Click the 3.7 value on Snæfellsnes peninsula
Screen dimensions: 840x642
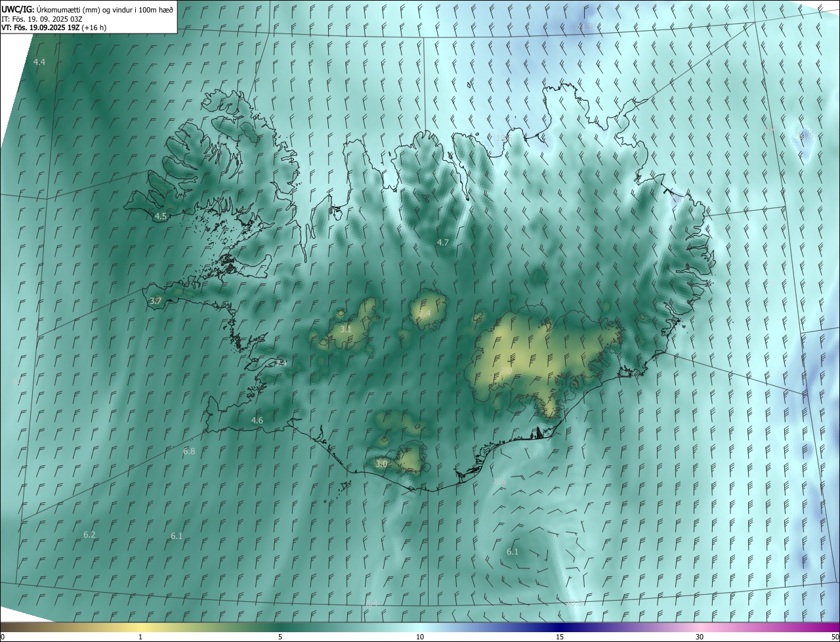[x=156, y=301]
